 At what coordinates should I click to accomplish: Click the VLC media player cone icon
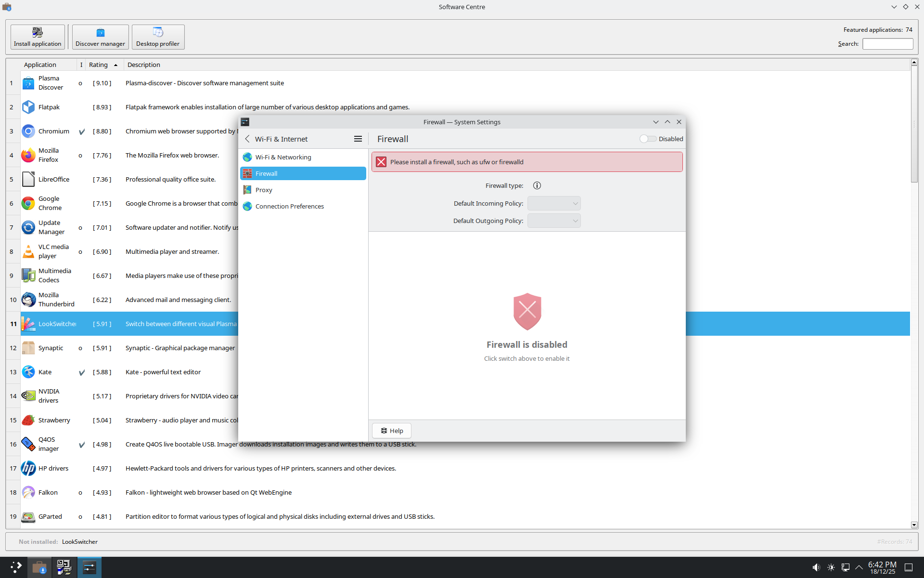28,251
